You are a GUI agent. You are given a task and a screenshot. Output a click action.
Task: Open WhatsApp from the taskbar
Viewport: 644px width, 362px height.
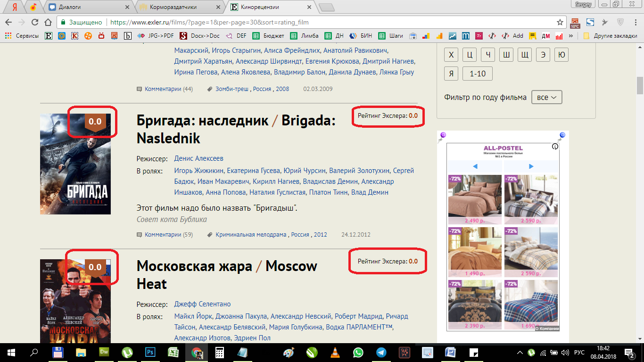coord(358,352)
